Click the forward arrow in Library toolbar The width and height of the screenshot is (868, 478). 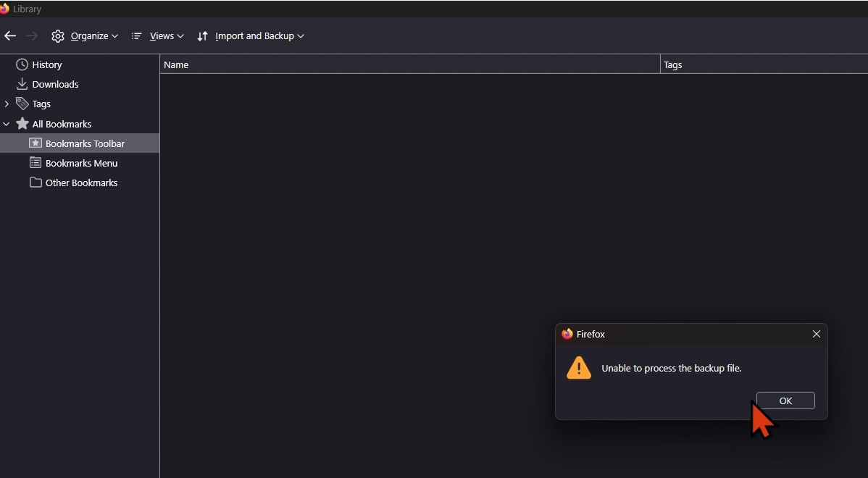32,36
